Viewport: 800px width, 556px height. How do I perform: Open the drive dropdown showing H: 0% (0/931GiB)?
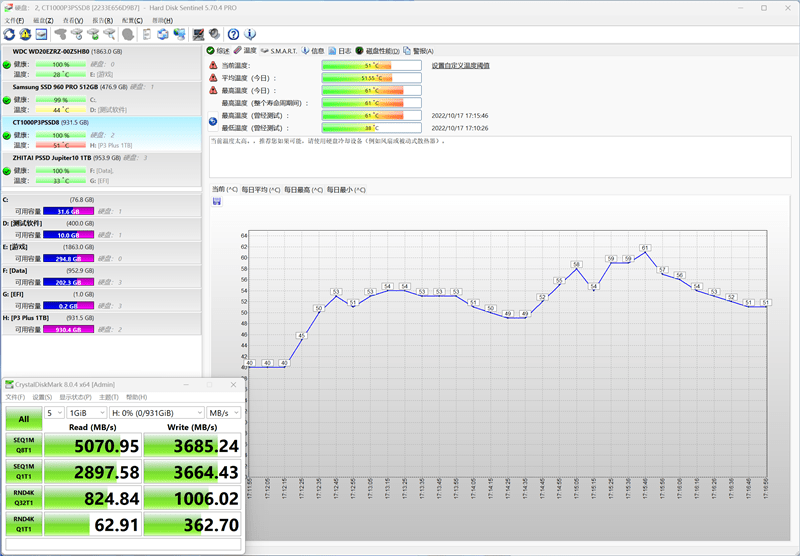[x=157, y=413]
